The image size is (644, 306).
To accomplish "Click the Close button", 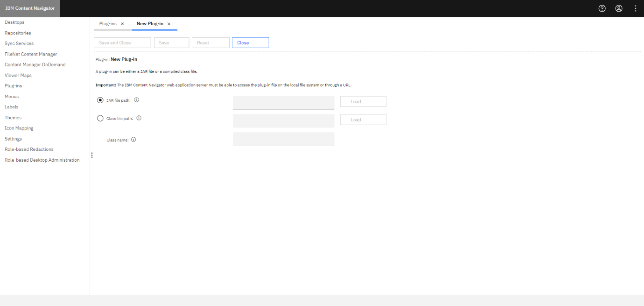I will [x=250, y=42].
